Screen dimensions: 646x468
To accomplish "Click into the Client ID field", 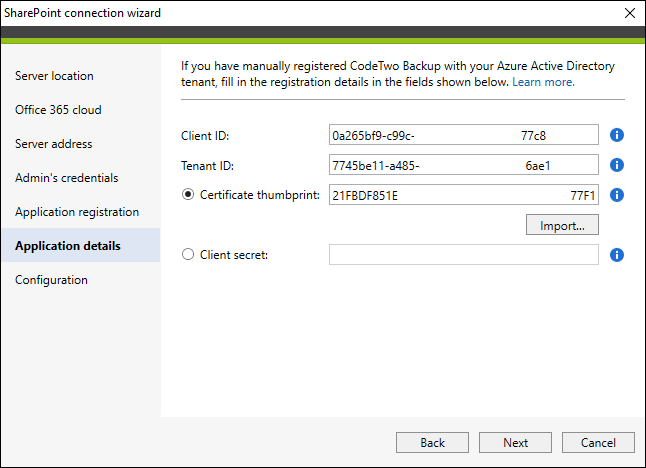I will (x=463, y=135).
